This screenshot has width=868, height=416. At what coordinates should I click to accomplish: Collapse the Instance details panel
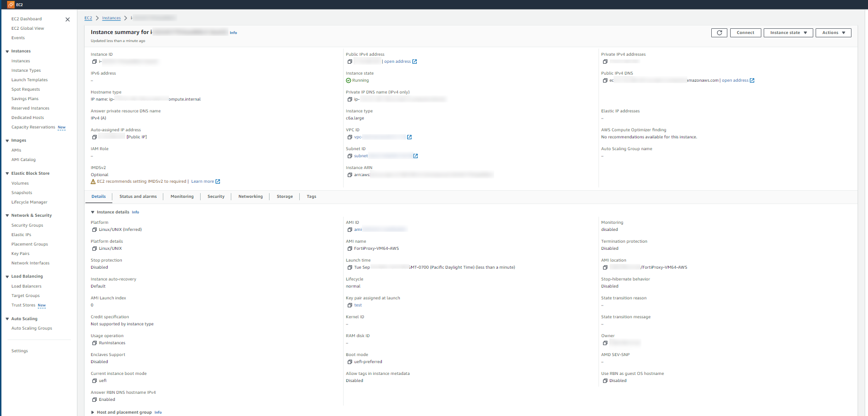pos(93,212)
